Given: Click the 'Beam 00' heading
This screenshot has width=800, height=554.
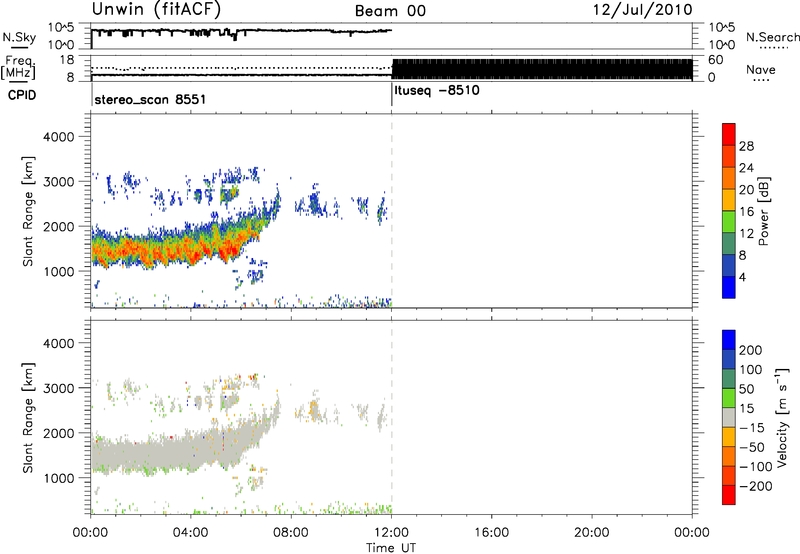Looking at the screenshot, I should click(x=390, y=11).
